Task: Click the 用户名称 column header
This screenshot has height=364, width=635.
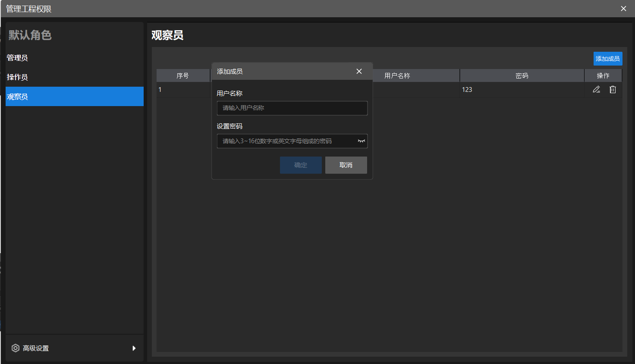Action: tap(416, 75)
